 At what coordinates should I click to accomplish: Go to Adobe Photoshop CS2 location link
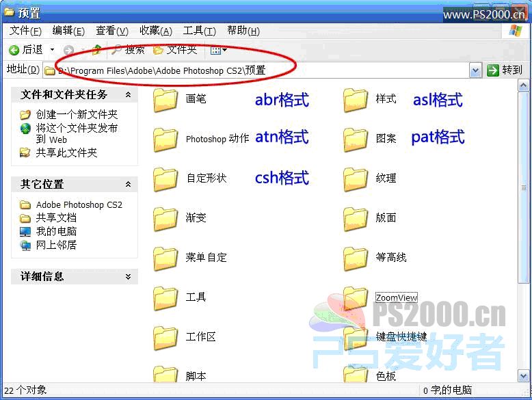[x=79, y=204]
